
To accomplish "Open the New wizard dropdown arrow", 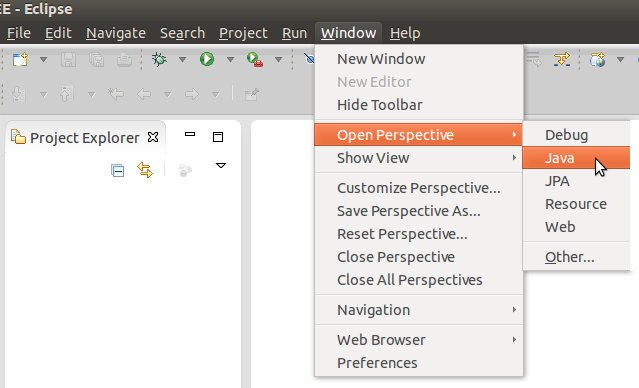I will [x=43, y=60].
